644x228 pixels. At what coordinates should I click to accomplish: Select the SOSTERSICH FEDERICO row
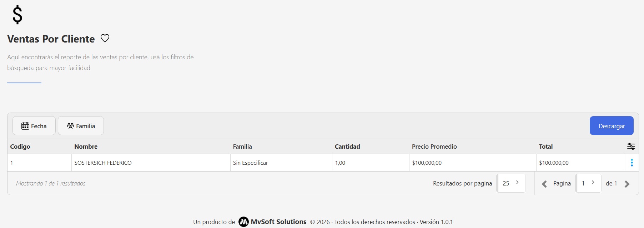(x=103, y=163)
